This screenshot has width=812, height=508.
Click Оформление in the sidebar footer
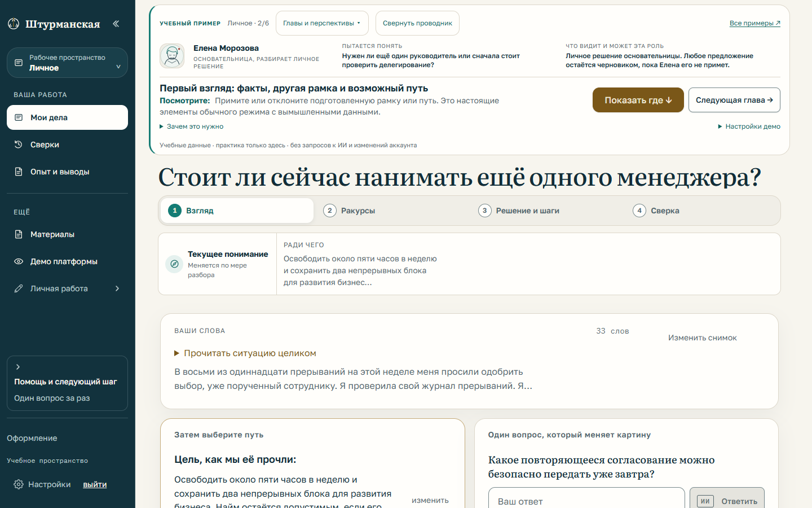(x=32, y=438)
